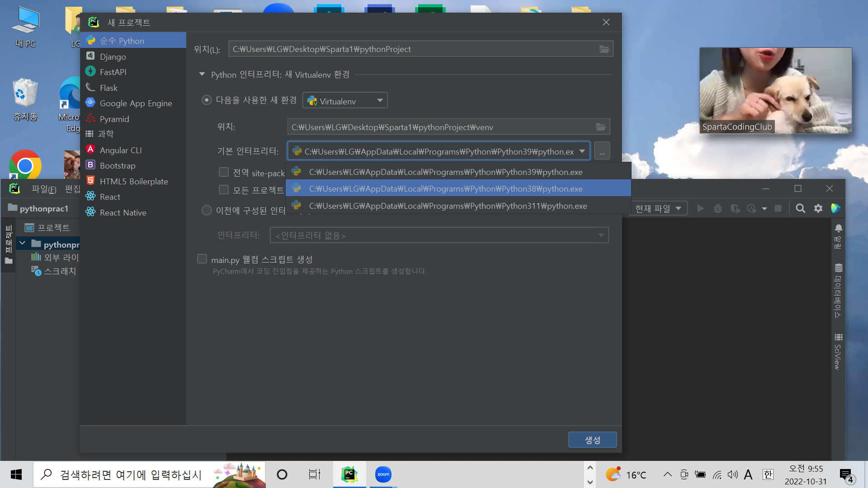Image resolution: width=868 pixels, height=488 pixels.
Task: Toggle the base interpreter dropdown arrow
Action: (x=582, y=151)
